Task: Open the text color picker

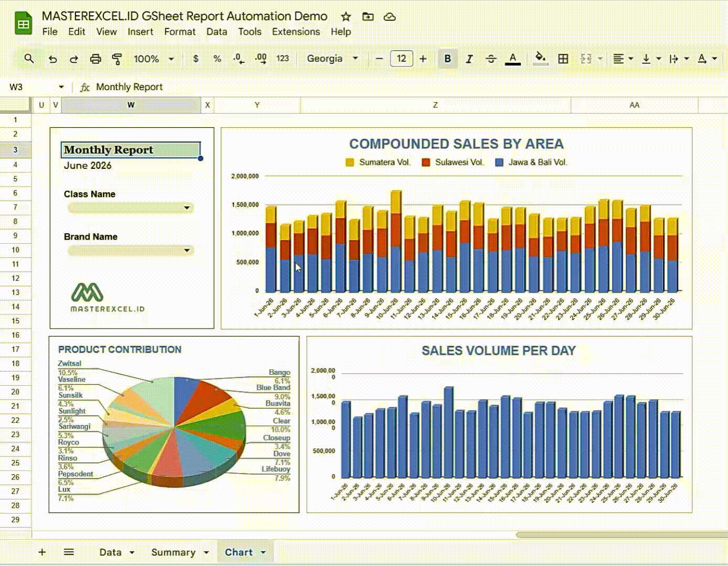Action: click(513, 59)
